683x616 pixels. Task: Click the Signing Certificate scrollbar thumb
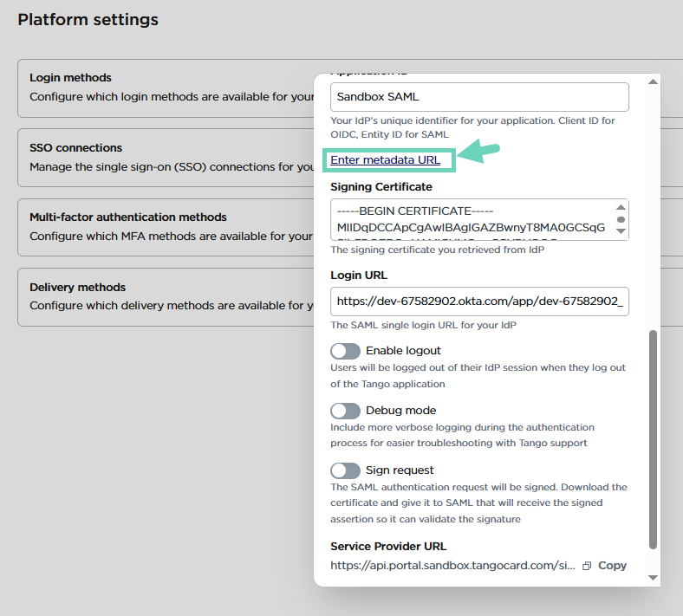click(x=621, y=220)
